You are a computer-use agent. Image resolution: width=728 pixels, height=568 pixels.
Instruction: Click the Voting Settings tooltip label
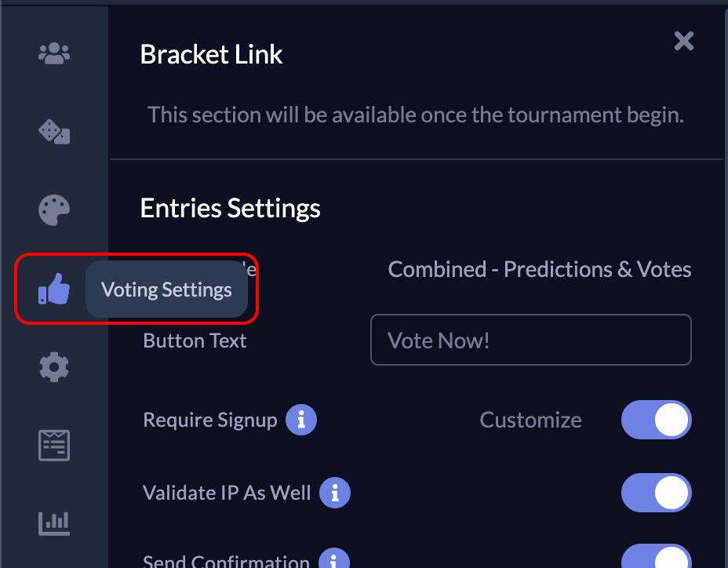tap(166, 289)
